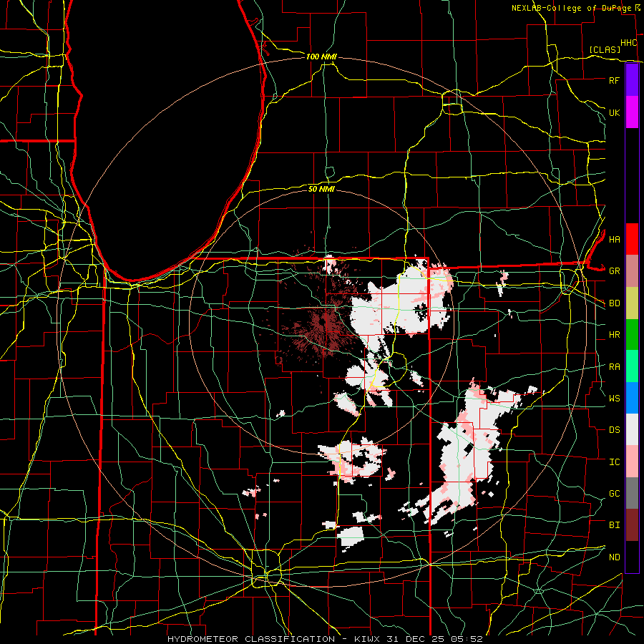Click the 'HYDROMETEOR CLASSIFICATION' caption at bottom
The height and width of the screenshot is (644, 644).
click(251, 639)
